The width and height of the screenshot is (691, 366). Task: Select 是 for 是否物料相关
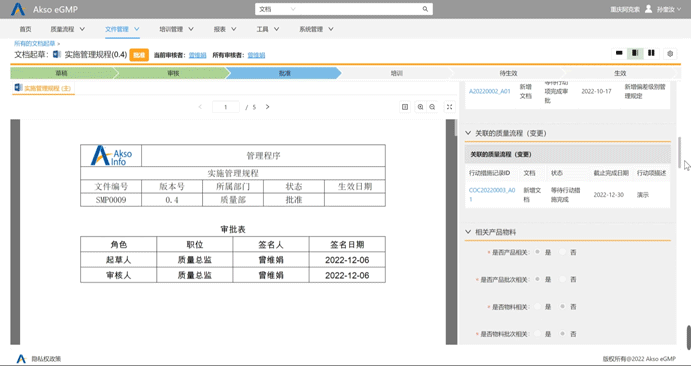pyautogui.click(x=538, y=307)
